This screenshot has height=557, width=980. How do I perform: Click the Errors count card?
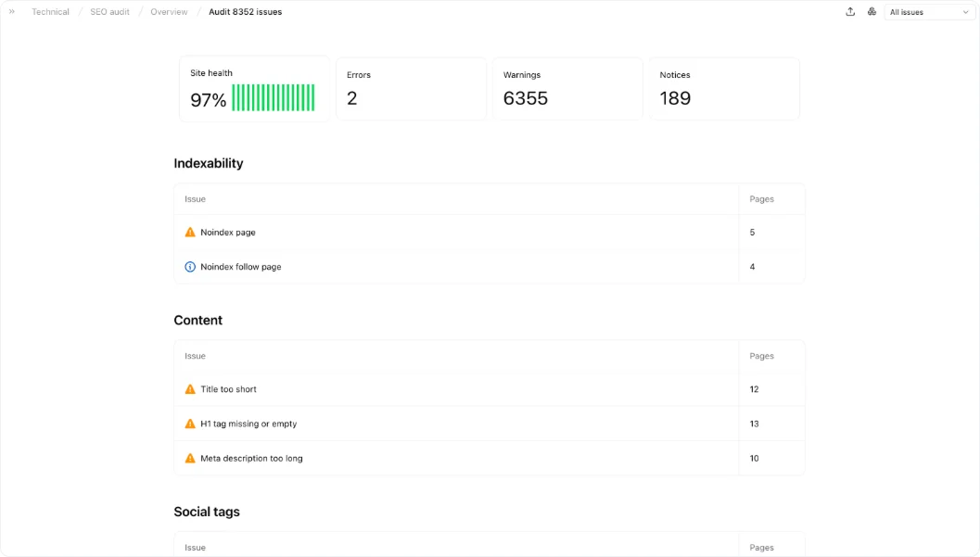point(412,88)
